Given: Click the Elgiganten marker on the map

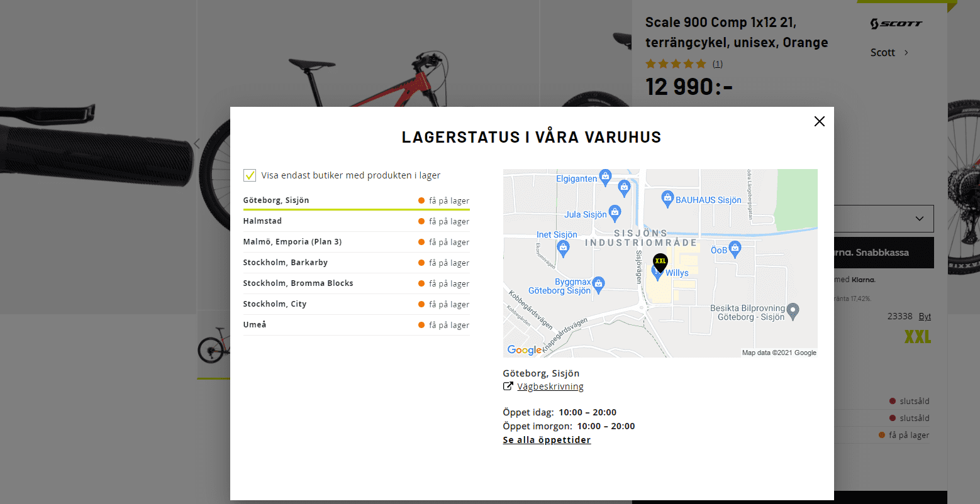Looking at the screenshot, I should pyautogui.click(x=605, y=176).
